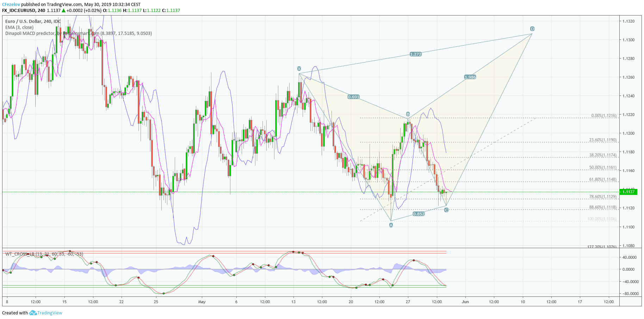Click the 0.852 ratio label
This screenshot has height=319, width=644.
click(419, 214)
